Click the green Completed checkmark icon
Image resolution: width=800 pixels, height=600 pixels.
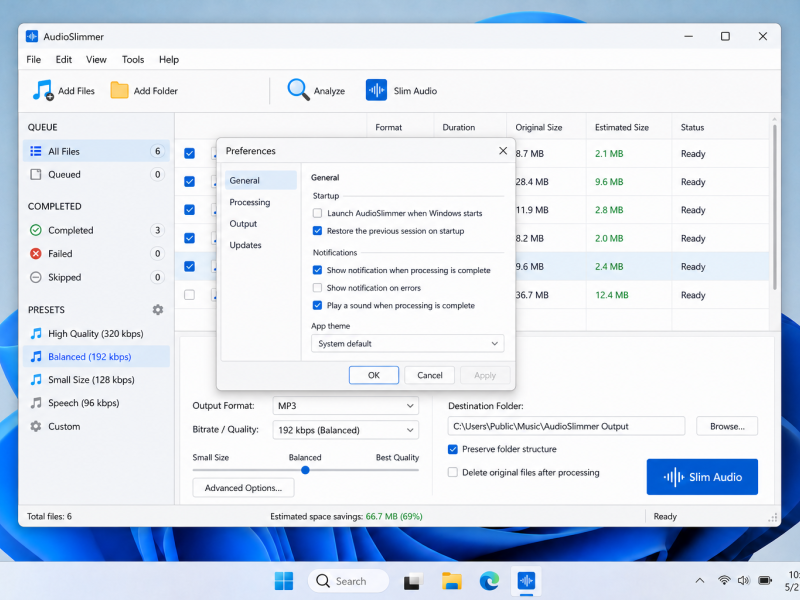[36, 230]
